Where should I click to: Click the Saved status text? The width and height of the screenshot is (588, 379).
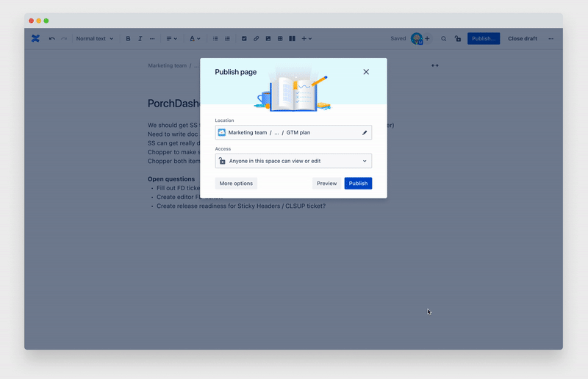tap(398, 39)
